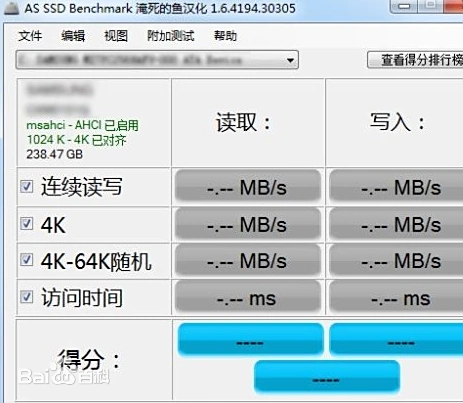Viewport: 463px width, 403px height.
Task: Click the write score blue box
Action: pyautogui.click(x=396, y=339)
